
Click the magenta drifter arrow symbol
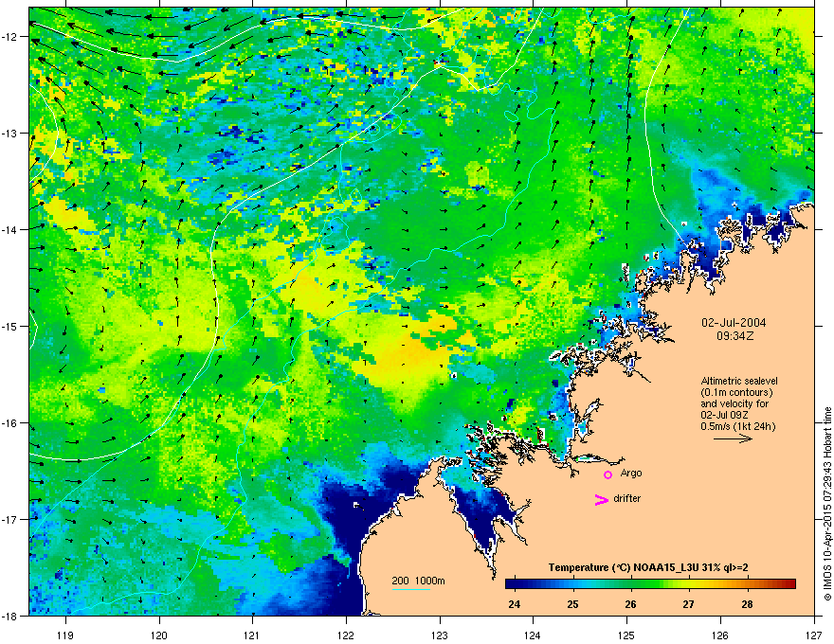(601, 499)
